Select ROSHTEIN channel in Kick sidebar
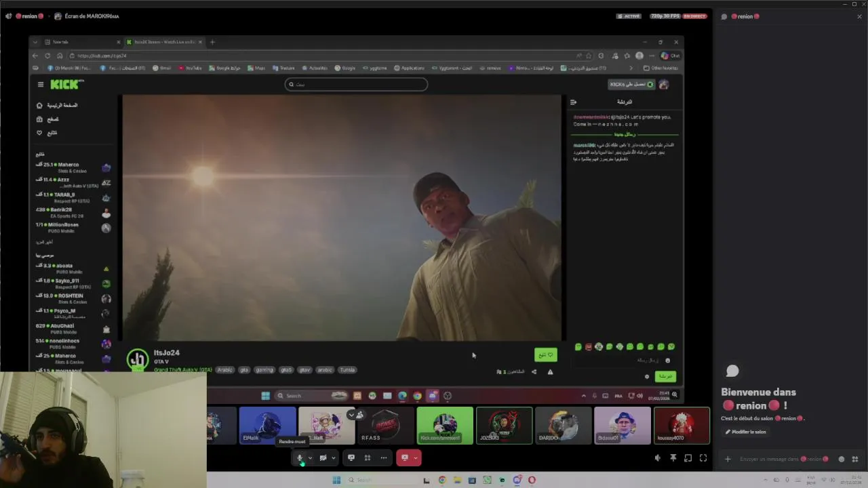This screenshot has width=868, height=488. [73, 299]
